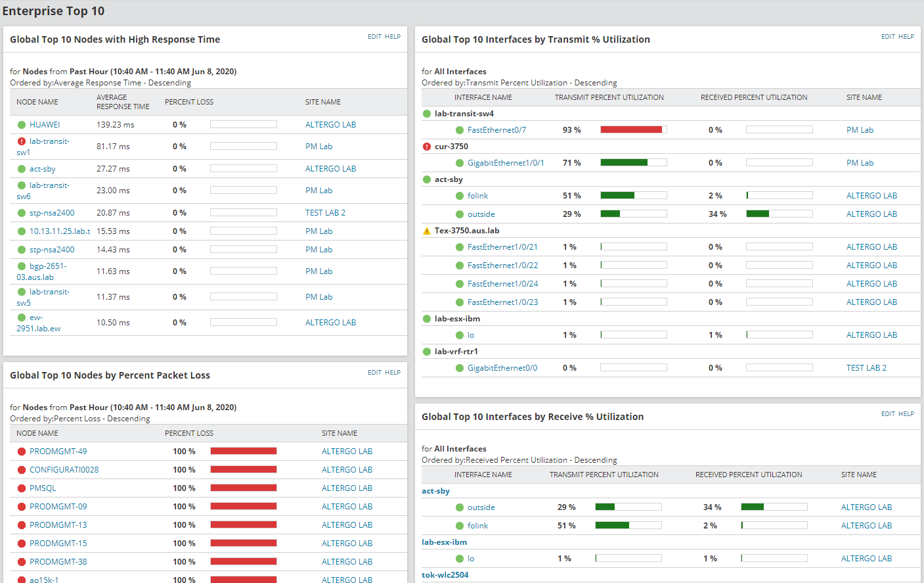Viewport: 924px width, 583px height.
Task: Open the lab-esx-ibm link in Receive panel
Action: [444, 542]
